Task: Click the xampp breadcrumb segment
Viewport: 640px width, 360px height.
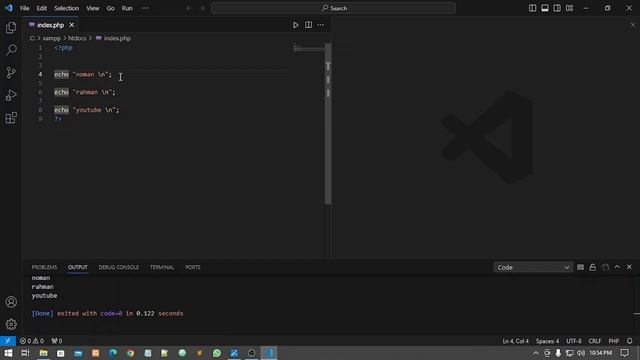Action: tap(51, 38)
